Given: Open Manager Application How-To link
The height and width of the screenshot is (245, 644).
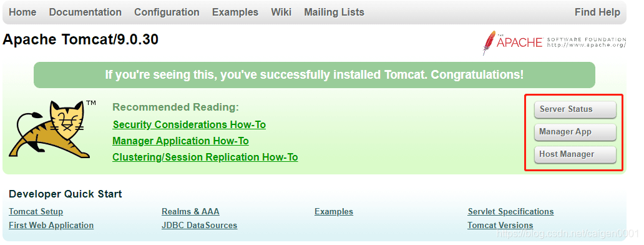Looking at the screenshot, I should pos(180,141).
